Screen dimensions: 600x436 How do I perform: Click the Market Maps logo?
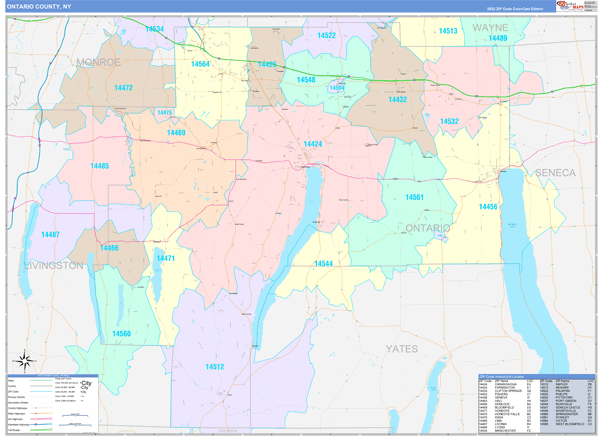(570, 6)
